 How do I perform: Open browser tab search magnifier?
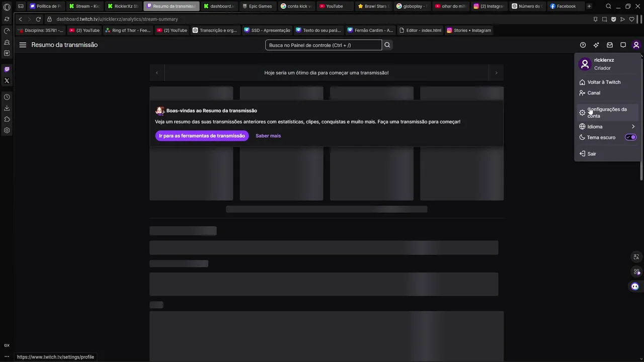(608, 6)
